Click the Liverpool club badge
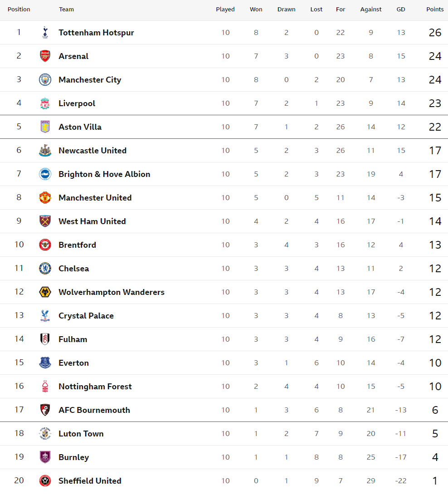This screenshot has width=448, height=495. pos(45,103)
